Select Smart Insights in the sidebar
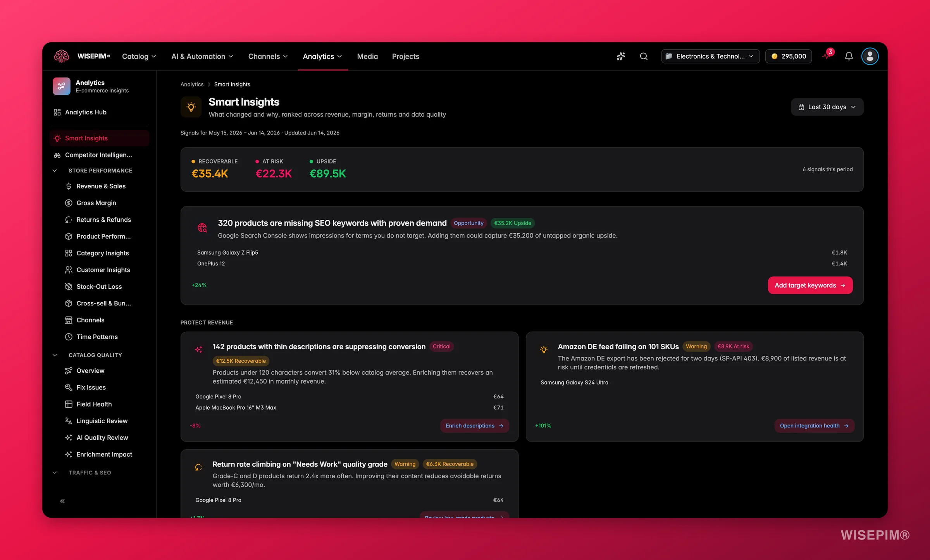Viewport: 930px width, 560px height. pos(99,138)
